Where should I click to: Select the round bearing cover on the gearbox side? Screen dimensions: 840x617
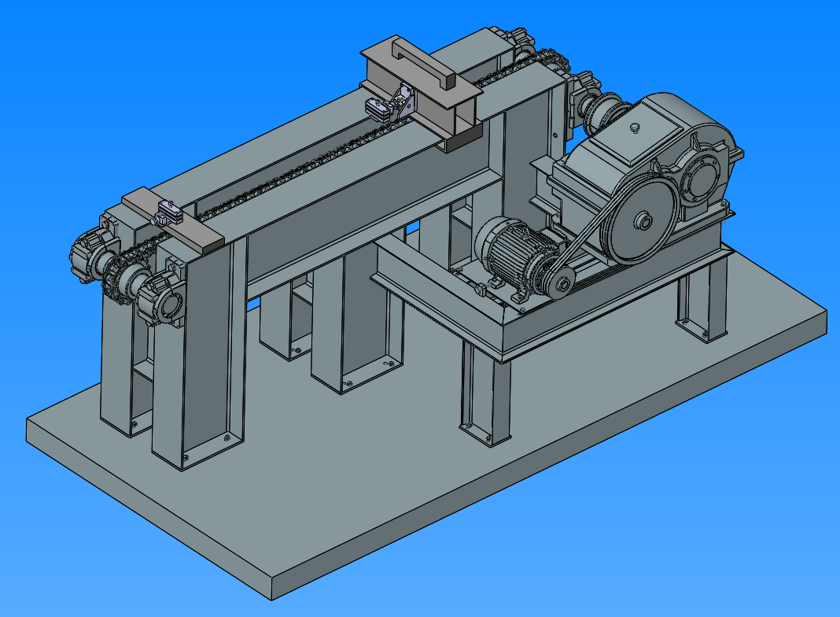coord(700,178)
